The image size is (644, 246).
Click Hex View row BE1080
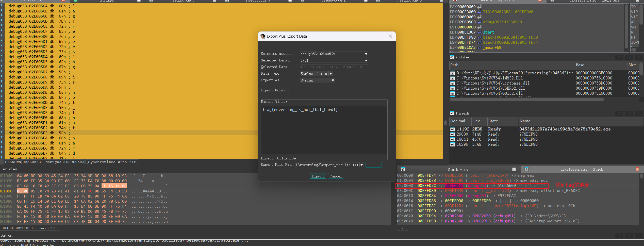[84, 186]
